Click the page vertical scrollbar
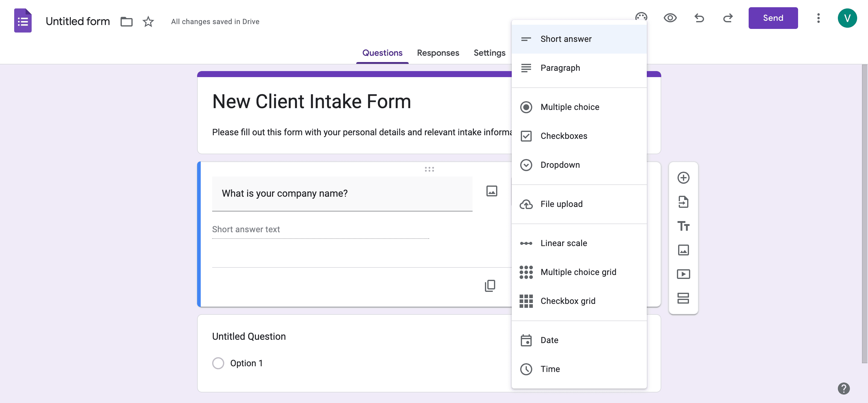868x403 pixels. (865, 214)
